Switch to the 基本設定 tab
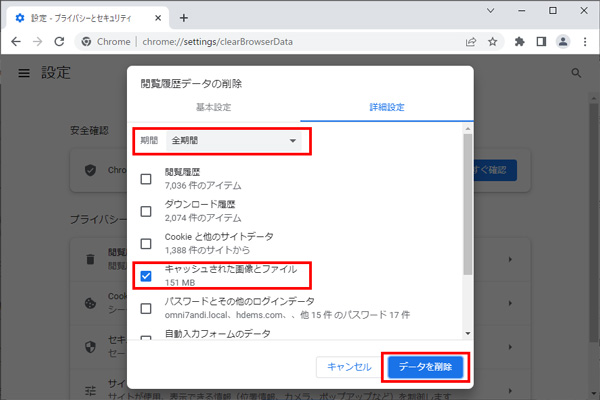Viewport: 600px width, 400px height. tap(214, 107)
